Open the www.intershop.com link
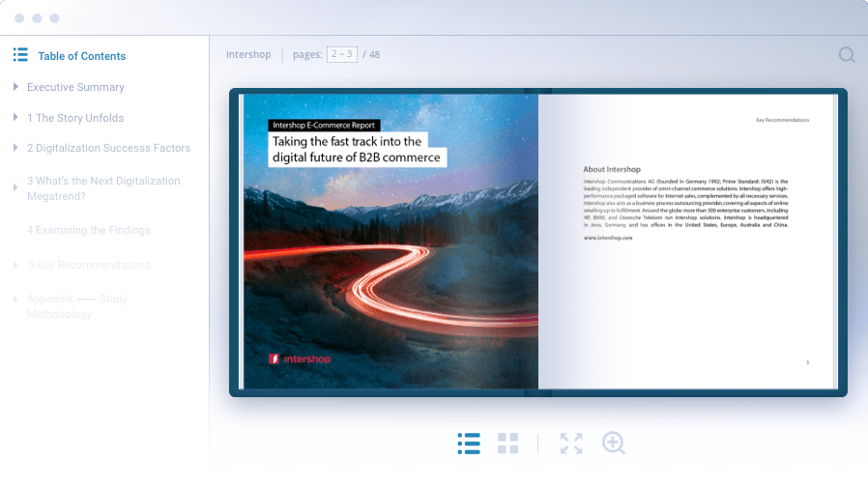Screen dimensions: 868x488 [x=608, y=237]
